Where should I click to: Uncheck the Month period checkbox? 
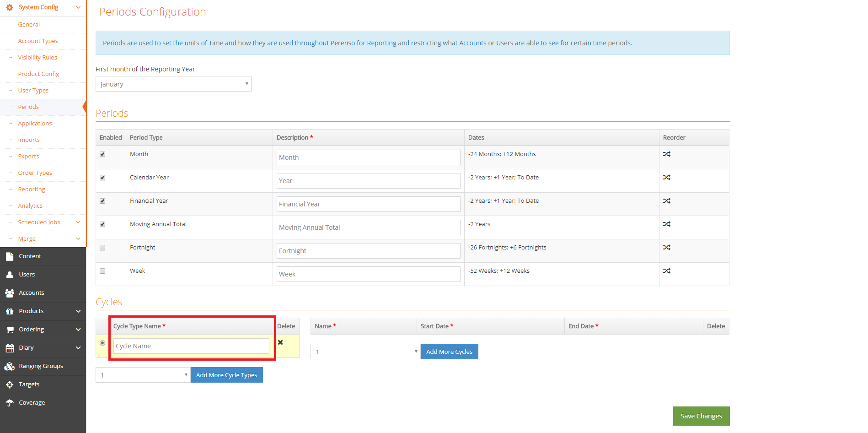(x=102, y=154)
